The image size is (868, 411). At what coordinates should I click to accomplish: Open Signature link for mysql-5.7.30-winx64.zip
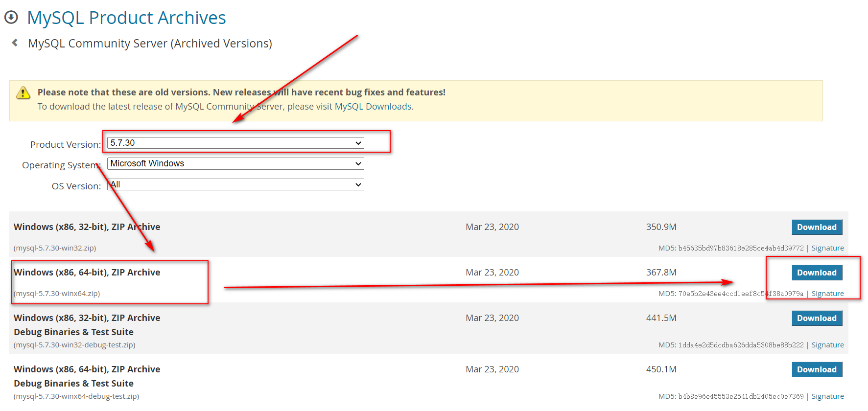click(x=828, y=294)
